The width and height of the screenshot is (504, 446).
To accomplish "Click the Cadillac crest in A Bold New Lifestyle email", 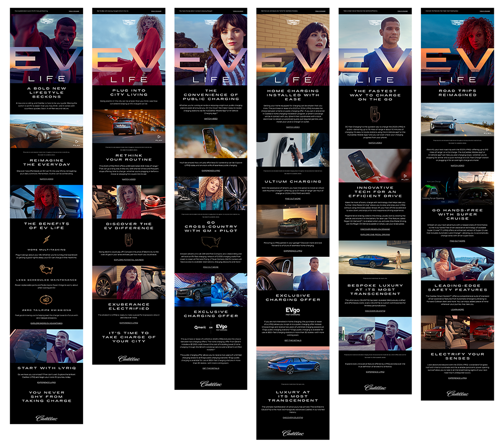I will 47,21.
